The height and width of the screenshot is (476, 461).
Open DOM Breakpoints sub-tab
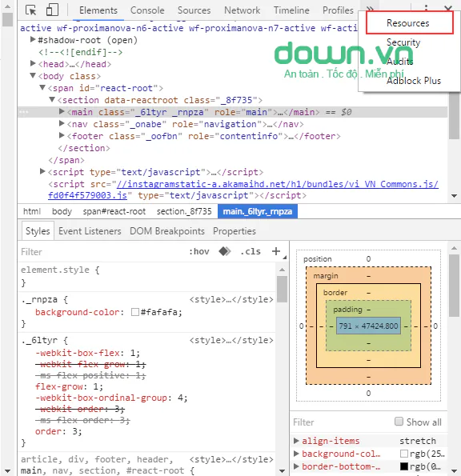[167, 231]
